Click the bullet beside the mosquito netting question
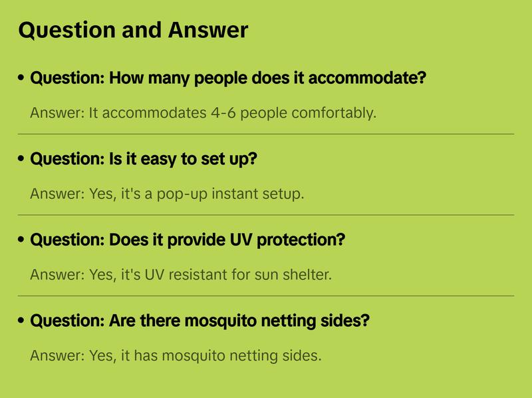The height and width of the screenshot is (398, 532). tap(23, 321)
